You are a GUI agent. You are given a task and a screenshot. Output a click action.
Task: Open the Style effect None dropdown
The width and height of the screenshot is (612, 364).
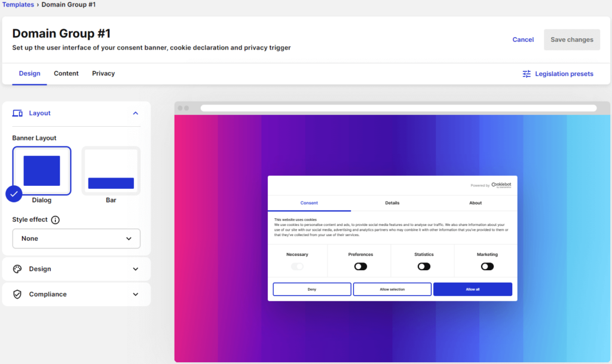pos(76,238)
